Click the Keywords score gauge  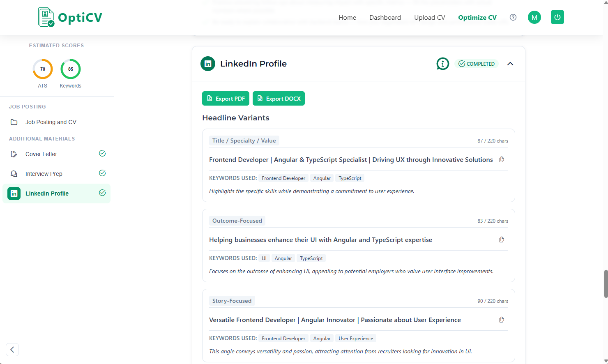click(71, 69)
